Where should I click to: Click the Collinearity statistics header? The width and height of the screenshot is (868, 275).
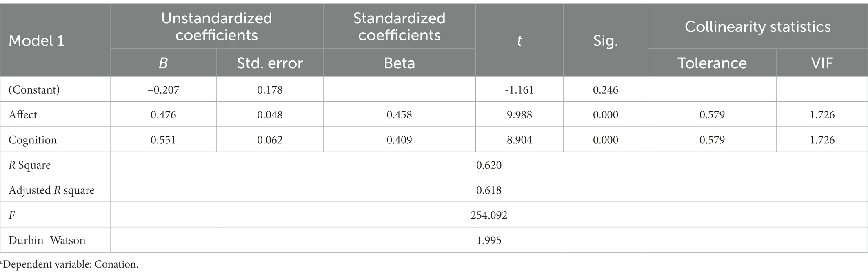click(757, 27)
